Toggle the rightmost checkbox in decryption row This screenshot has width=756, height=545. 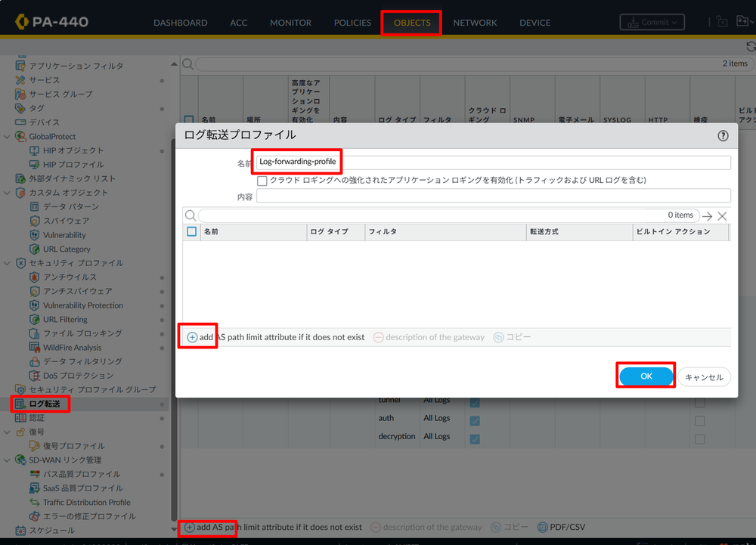[x=699, y=439]
